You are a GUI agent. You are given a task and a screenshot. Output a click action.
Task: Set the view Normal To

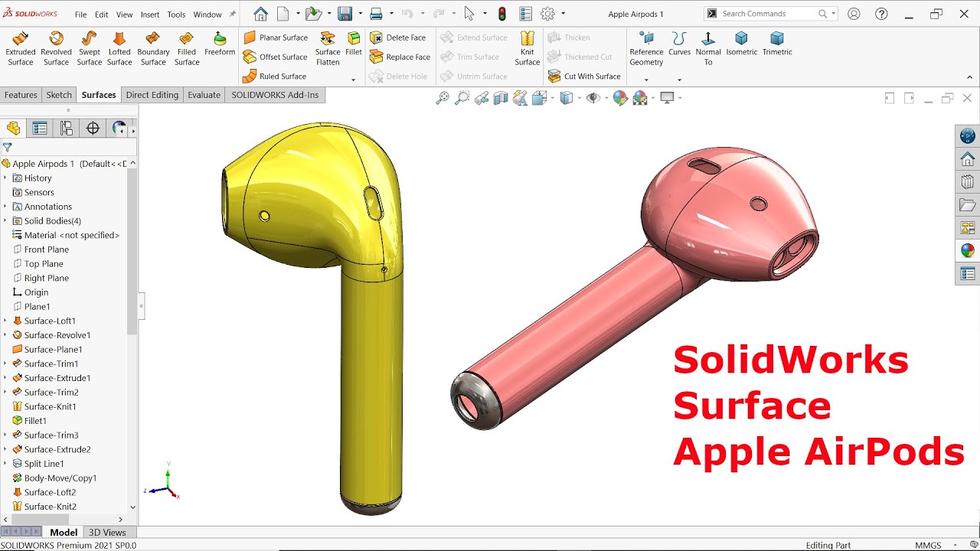(x=708, y=48)
